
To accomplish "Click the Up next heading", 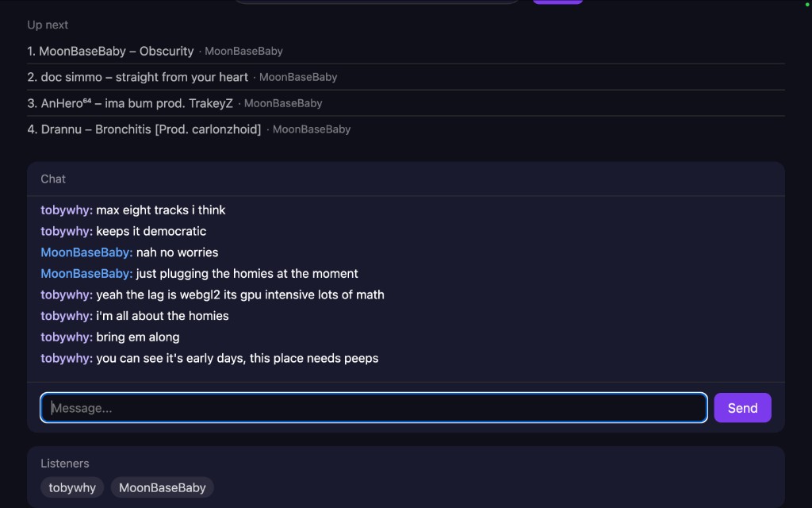I will [48, 25].
